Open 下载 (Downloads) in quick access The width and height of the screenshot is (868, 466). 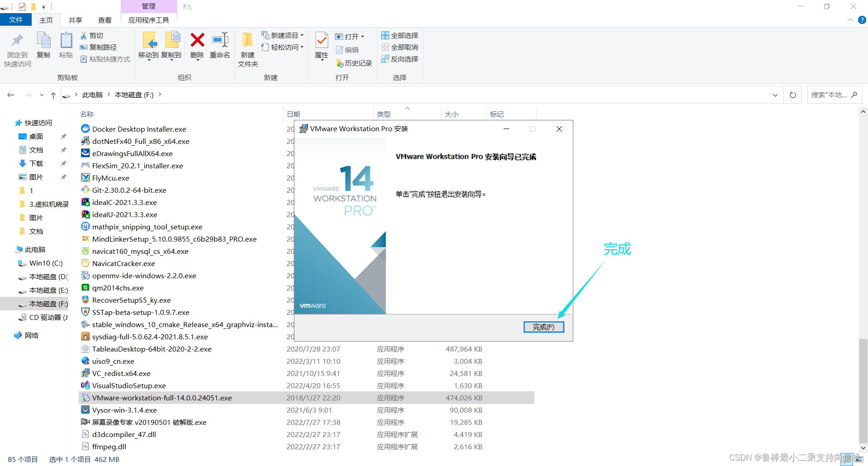[31, 163]
